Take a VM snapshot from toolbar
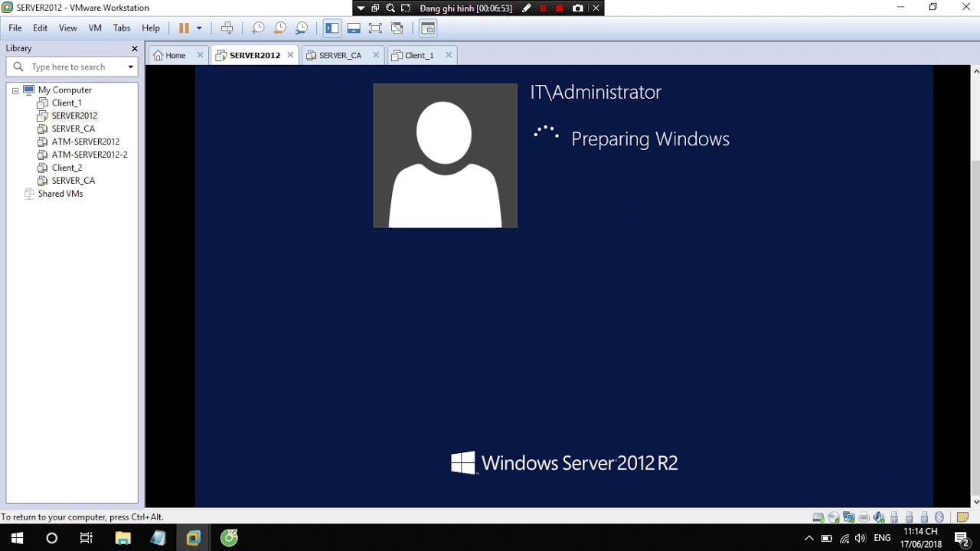Image resolution: width=980 pixels, height=551 pixels. coord(258,28)
